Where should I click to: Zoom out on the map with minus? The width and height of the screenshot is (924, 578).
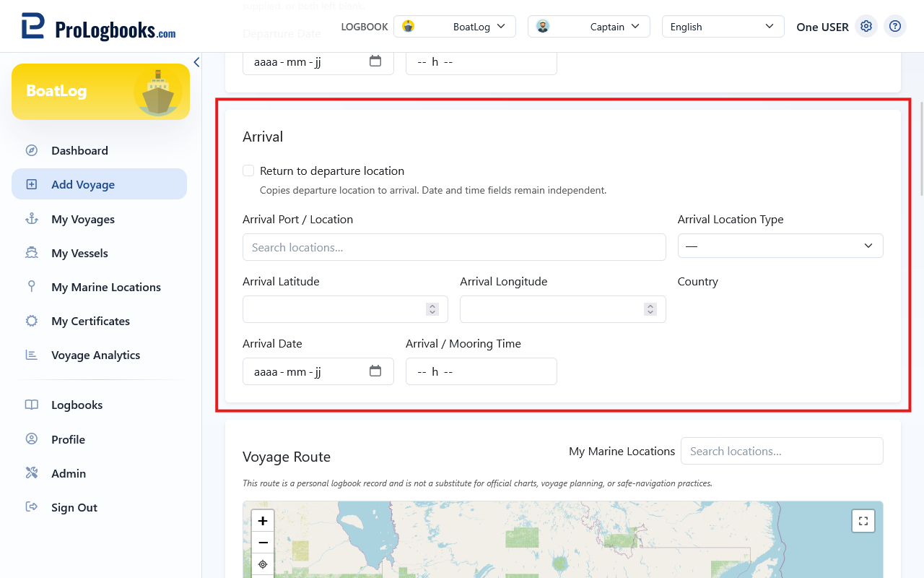click(263, 543)
